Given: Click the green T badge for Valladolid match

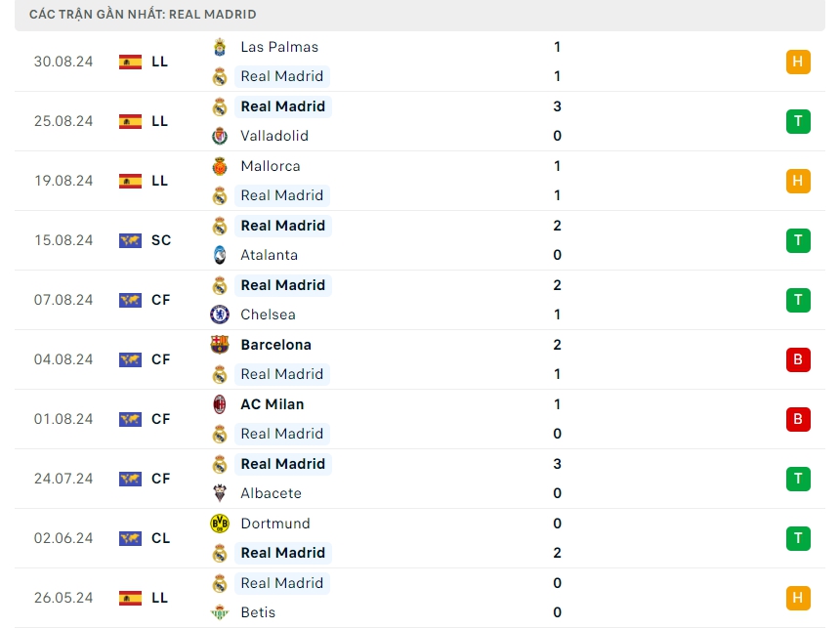Looking at the screenshot, I should [x=798, y=121].
